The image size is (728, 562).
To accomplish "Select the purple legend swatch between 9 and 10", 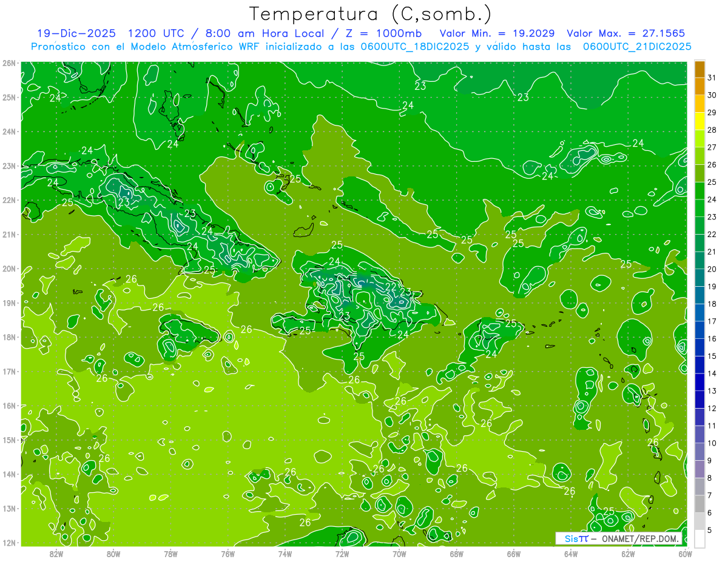I will click(x=699, y=452).
